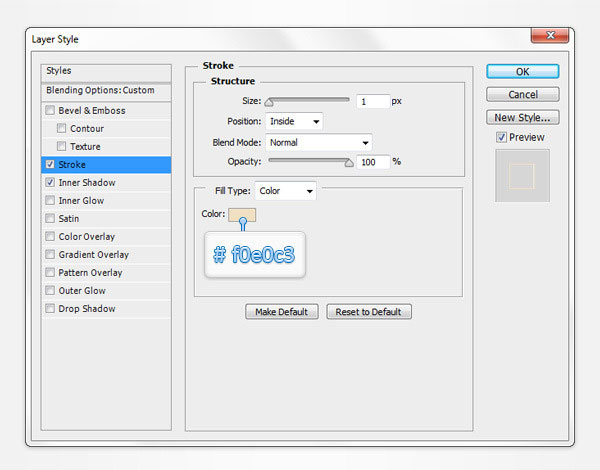This screenshot has width=600, height=470.
Task: Select the Bevel & Emboss label
Action: tap(92, 111)
